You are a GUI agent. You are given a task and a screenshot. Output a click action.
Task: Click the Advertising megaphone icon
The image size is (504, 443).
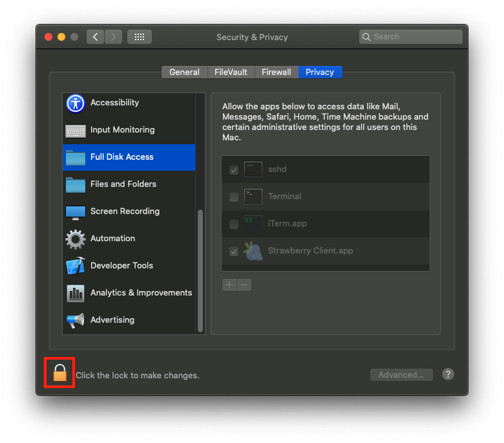click(x=76, y=321)
